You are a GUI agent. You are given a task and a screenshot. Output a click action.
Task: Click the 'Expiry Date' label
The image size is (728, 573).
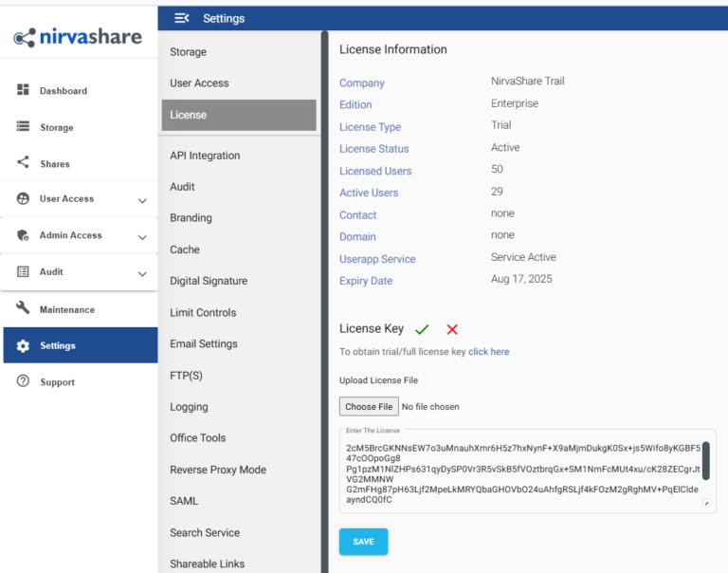pyautogui.click(x=366, y=281)
